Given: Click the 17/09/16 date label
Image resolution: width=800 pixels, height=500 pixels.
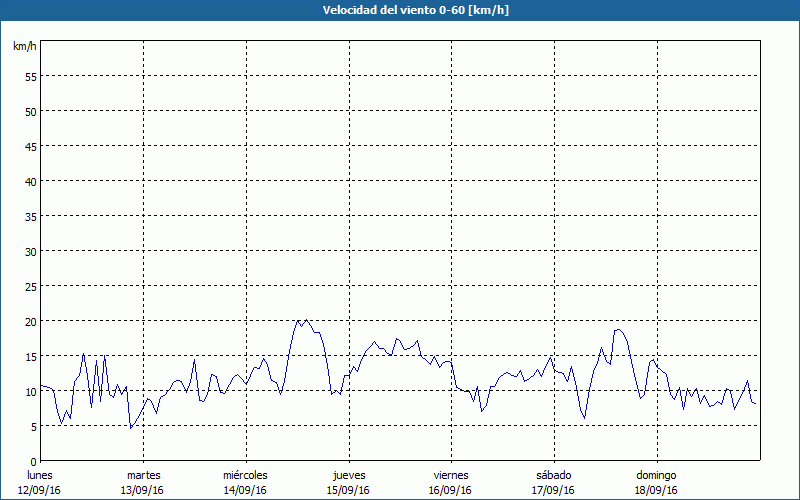Looking at the screenshot, I should (553, 490).
